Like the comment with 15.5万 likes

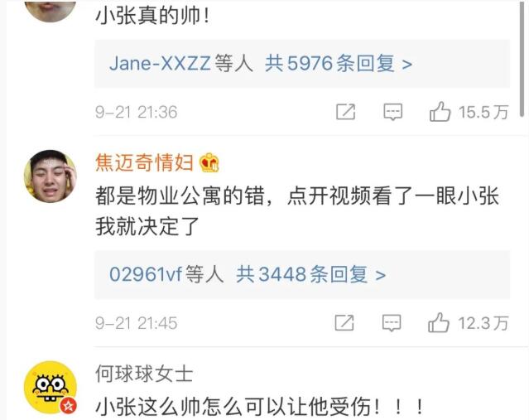coord(440,111)
